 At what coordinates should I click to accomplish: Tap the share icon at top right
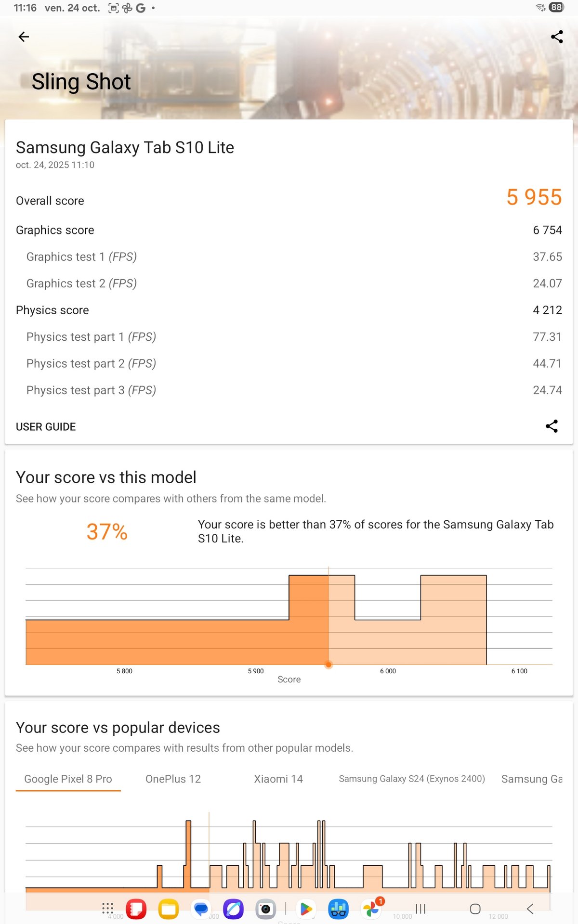[557, 37]
